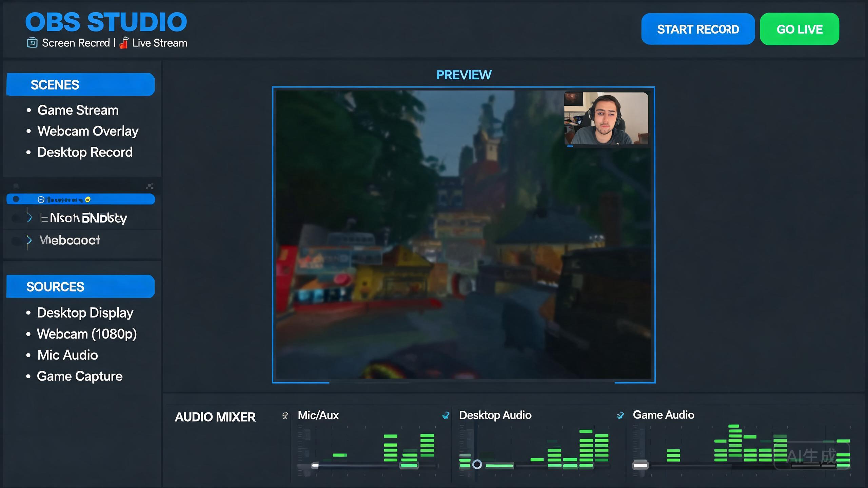This screenshot has width=868, height=488.
Task: Open the SOURCES panel header
Action: tap(81, 286)
